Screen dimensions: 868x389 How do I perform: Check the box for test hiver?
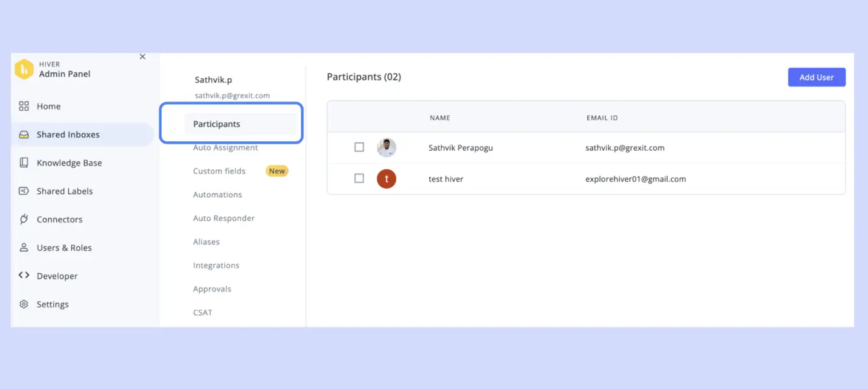click(359, 178)
